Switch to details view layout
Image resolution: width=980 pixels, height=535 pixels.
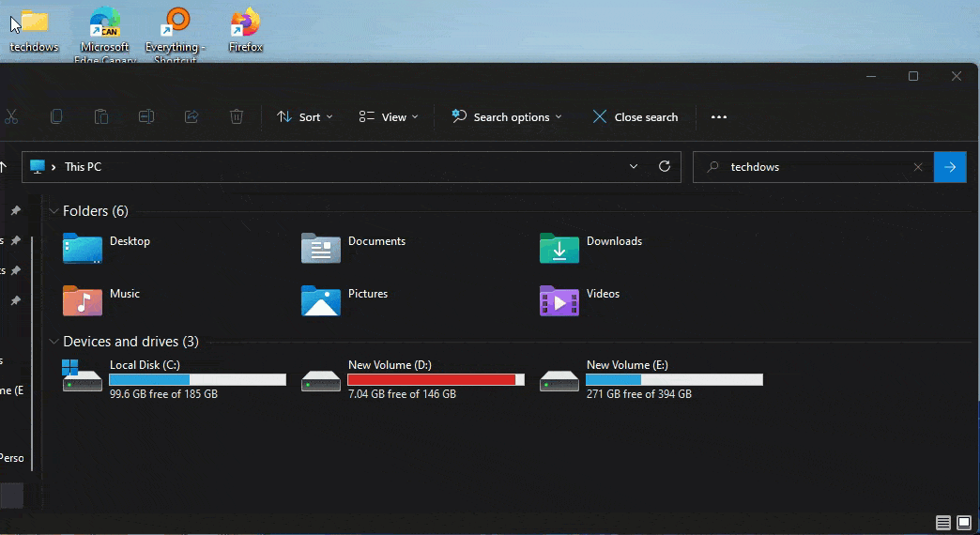[x=943, y=523]
